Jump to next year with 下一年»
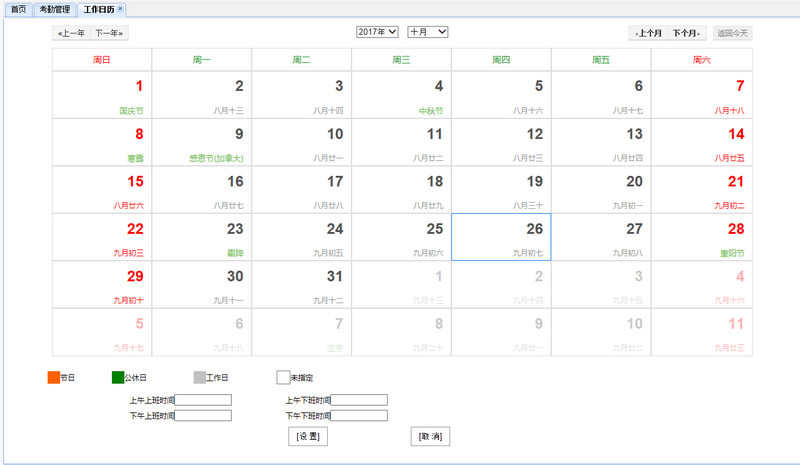Screen dimensions: 800x465 pos(110,33)
